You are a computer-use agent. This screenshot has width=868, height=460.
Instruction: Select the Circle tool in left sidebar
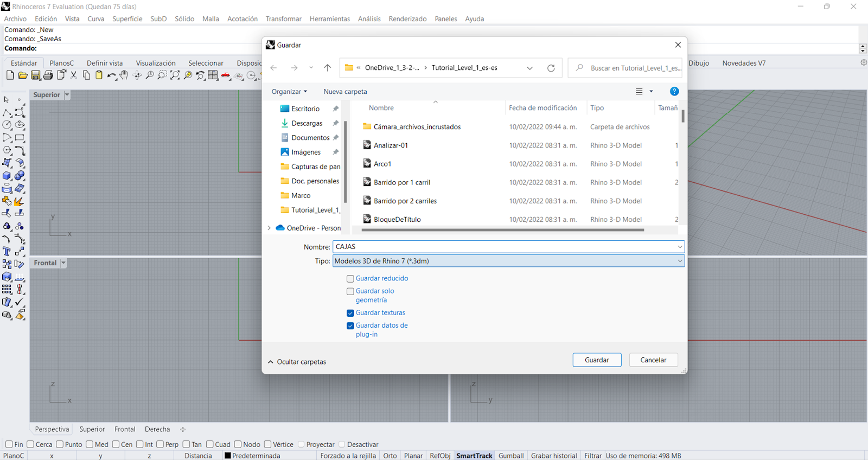click(x=7, y=125)
